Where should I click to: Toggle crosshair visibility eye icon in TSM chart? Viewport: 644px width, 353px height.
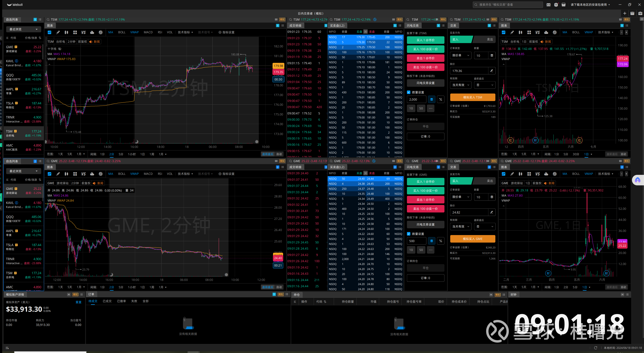pyautogui.click(x=60, y=49)
